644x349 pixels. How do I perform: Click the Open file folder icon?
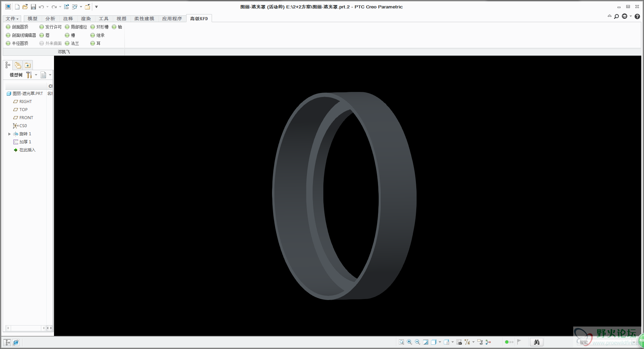25,7
